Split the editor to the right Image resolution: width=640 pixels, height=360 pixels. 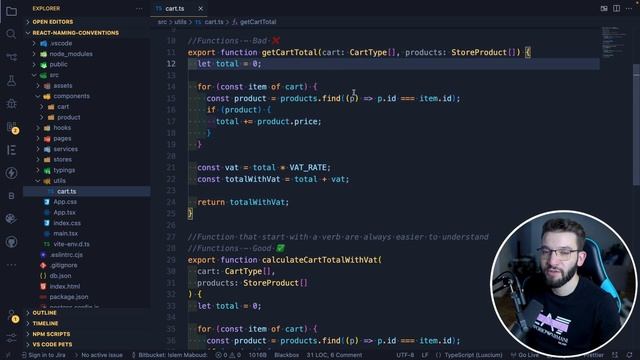coord(616,9)
